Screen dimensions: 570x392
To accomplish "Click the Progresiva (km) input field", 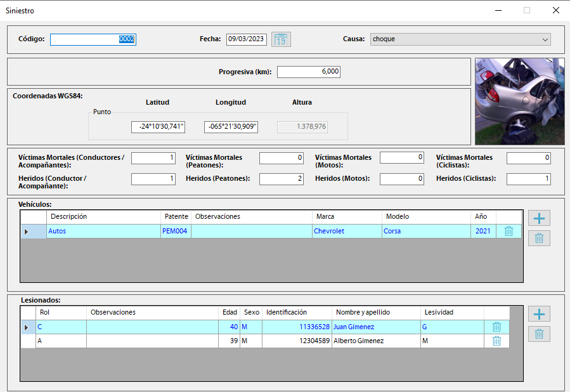I will pyautogui.click(x=308, y=72).
